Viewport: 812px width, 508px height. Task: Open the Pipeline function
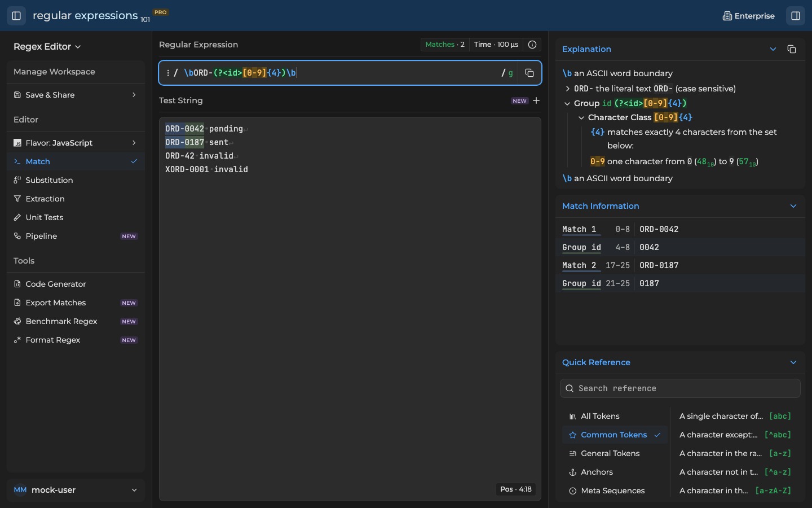(76, 236)
